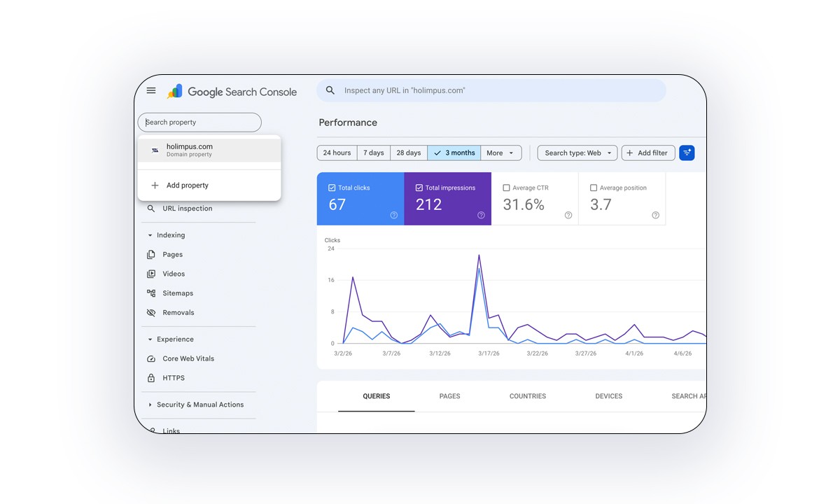
Task: Switch to the Devices tab
Action: 609,396
